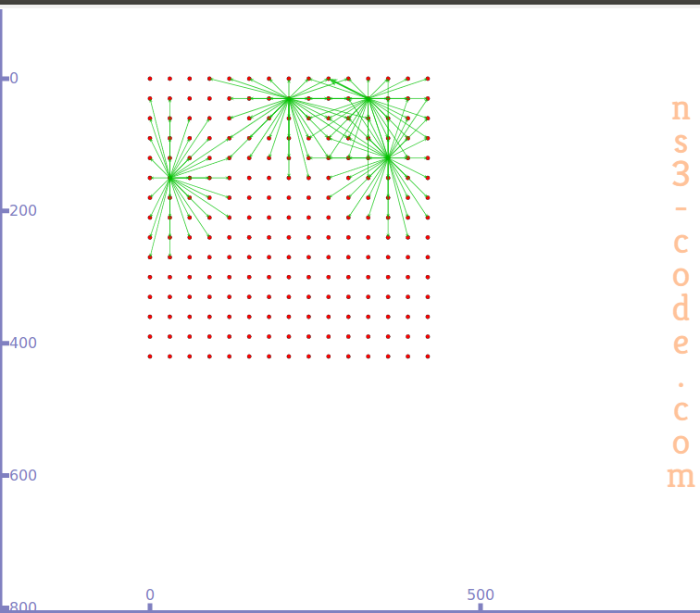Viewport: 700px width, 613px height.
Task: Click the 400 label on the vertical ruler
Action: coord(23,343)
